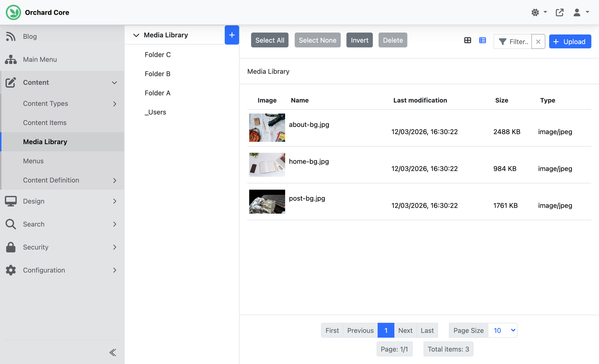Click the Design monitor icon
This screenshot has height=364, width=599.
pyautogui.click(x=11, y=201)
